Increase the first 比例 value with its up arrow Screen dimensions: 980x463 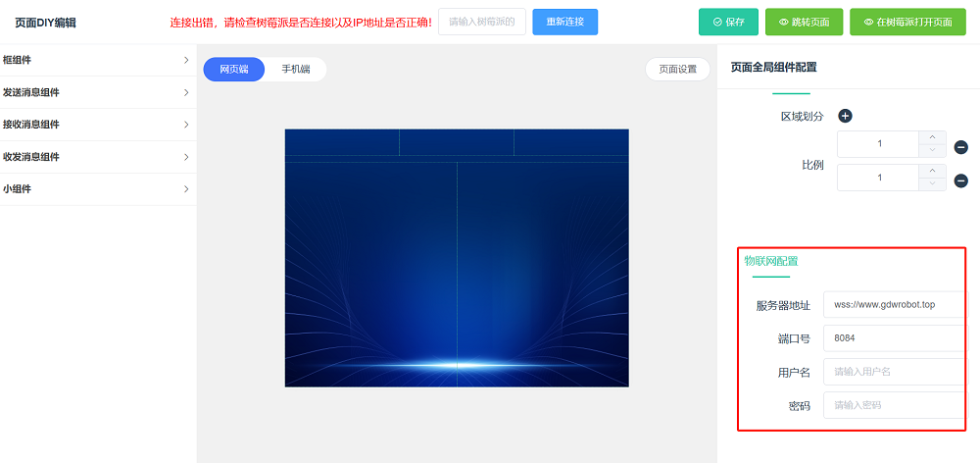933,137
